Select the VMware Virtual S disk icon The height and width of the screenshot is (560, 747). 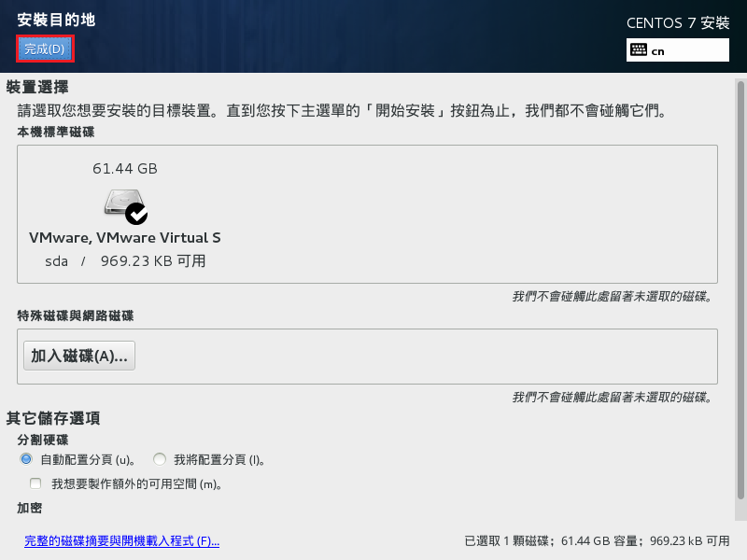125,206
